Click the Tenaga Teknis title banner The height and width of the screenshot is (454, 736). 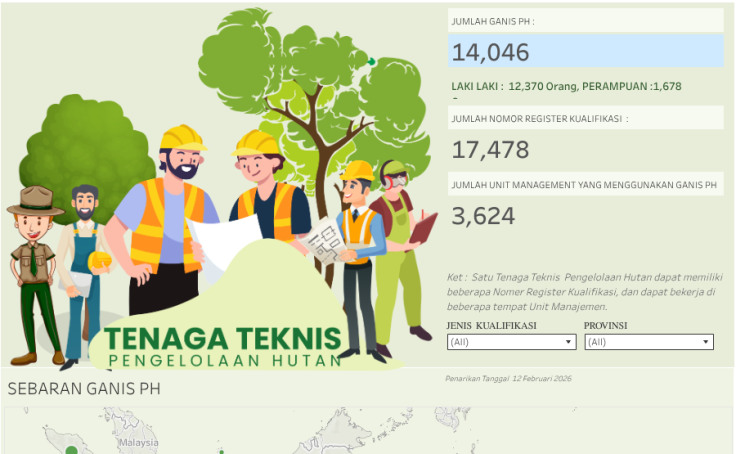coord(222,346)
